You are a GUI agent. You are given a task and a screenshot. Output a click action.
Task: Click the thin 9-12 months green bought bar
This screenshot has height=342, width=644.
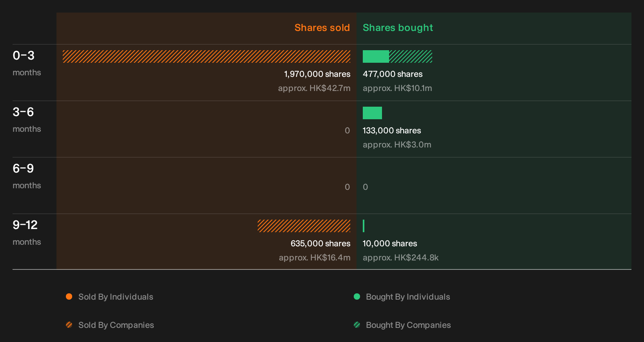click(x=364, y=226)
